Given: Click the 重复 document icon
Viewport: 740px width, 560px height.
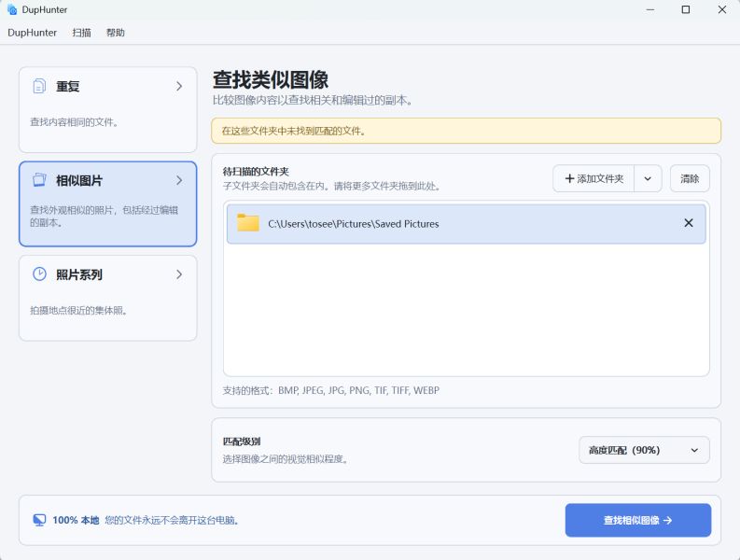Looking at the screenshot, I should pos(39,86).
